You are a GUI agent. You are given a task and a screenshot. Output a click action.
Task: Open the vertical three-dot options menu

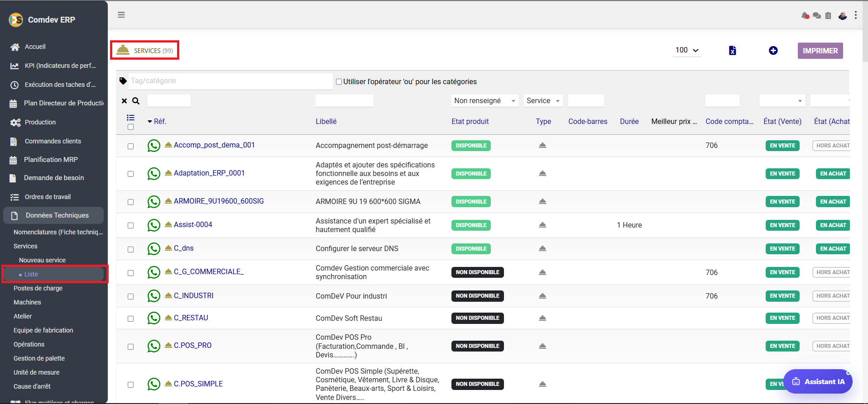pos(856,15)
